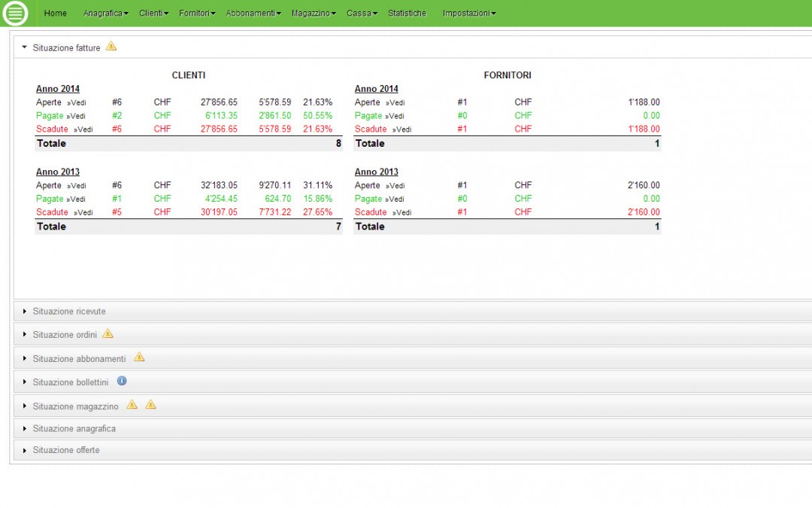Click the warning icon next to Situazione fatture
This screenshot has height=508, width=812.
(x=112, y=46)
